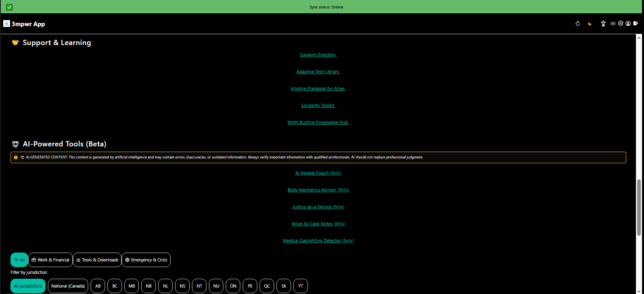Click the logout arrow icon
The width and height of the screenshot is (644, 294).
[x=636, y=23]
